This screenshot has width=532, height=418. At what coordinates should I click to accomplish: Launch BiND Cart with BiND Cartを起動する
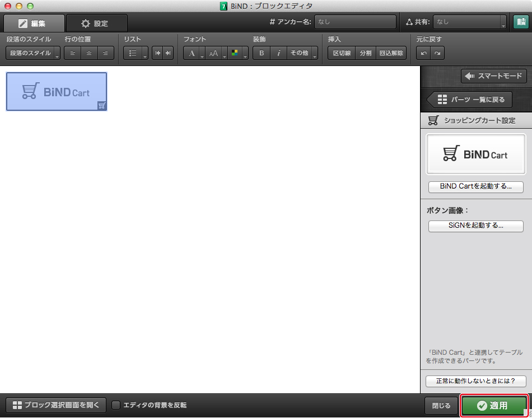pyautogui.click(x=475, y=186)
